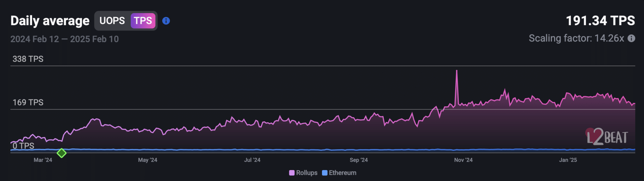This screenshot has height=181, width=644.
Task: Click the Daily average heading
Action: [50, 21]
